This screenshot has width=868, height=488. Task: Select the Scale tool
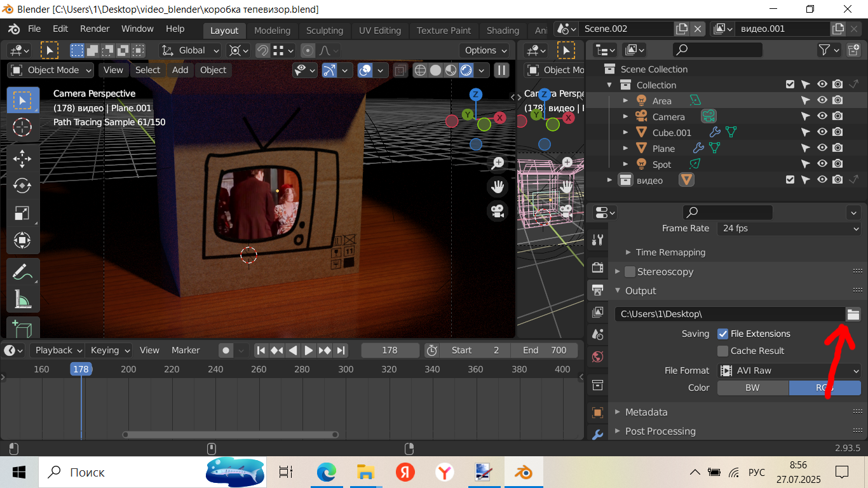coord(22,213)
